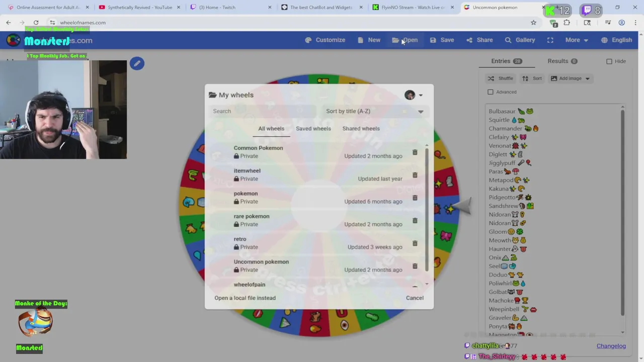Reload the page with the refresh icon
This screenshot has width=644, height=362.
coord(36,23)
